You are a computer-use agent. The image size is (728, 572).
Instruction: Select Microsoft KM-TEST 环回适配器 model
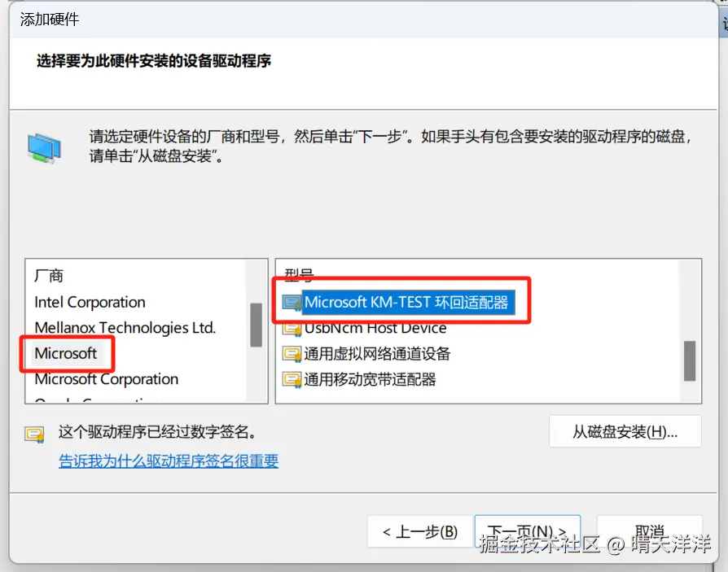(406, 303)
